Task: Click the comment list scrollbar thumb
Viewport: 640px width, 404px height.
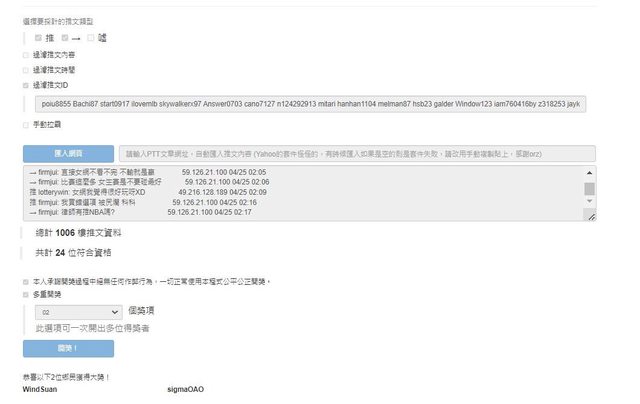Action: tap(589, 189)
